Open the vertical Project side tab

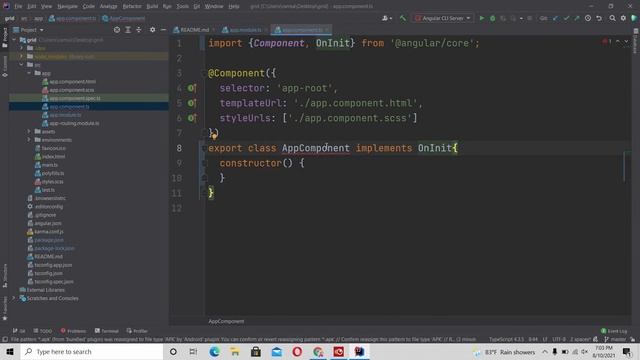(x=5, y=38)
